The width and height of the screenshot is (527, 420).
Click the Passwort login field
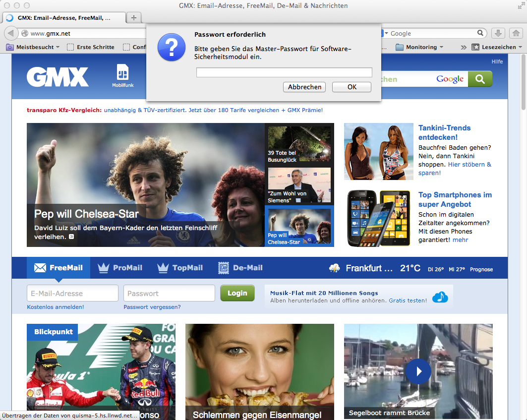point(169,293)
